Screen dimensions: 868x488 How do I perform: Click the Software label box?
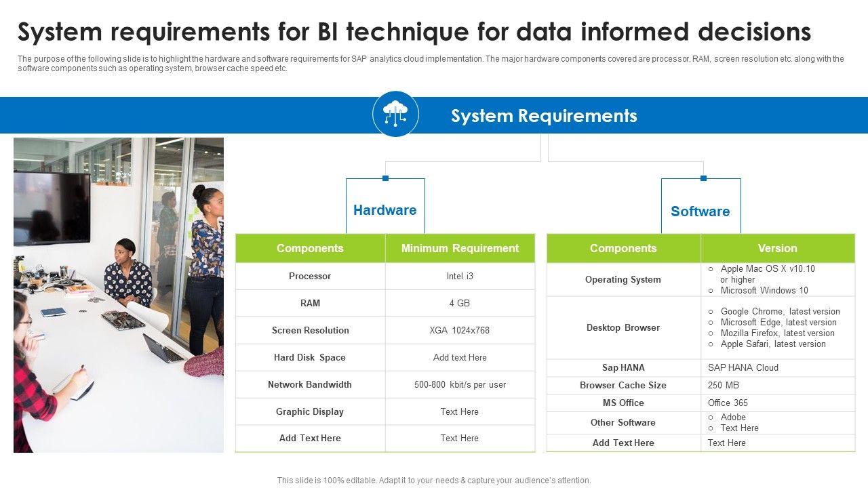(700, 211)
